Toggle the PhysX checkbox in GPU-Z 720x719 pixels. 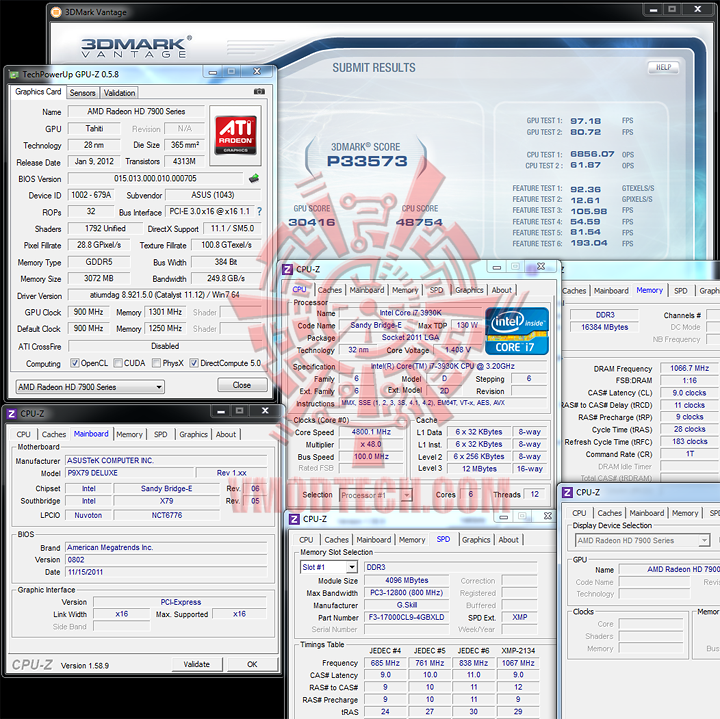click(x=156, y=363)
